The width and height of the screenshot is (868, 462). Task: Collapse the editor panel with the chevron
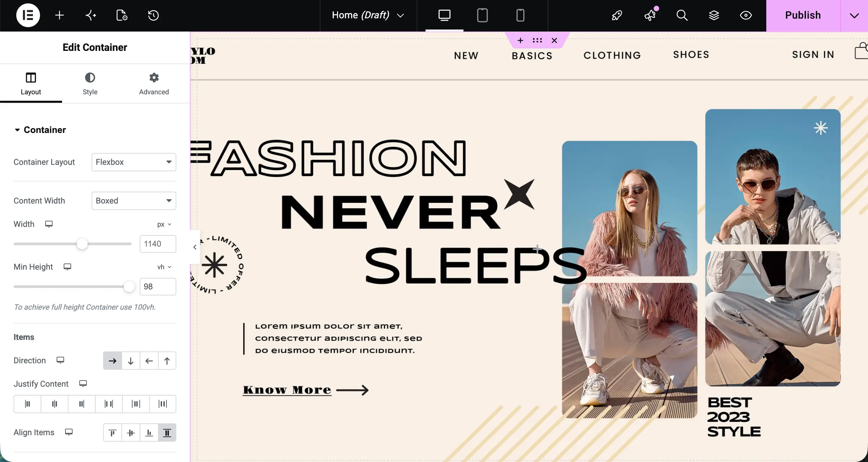(x=195, y=247)
